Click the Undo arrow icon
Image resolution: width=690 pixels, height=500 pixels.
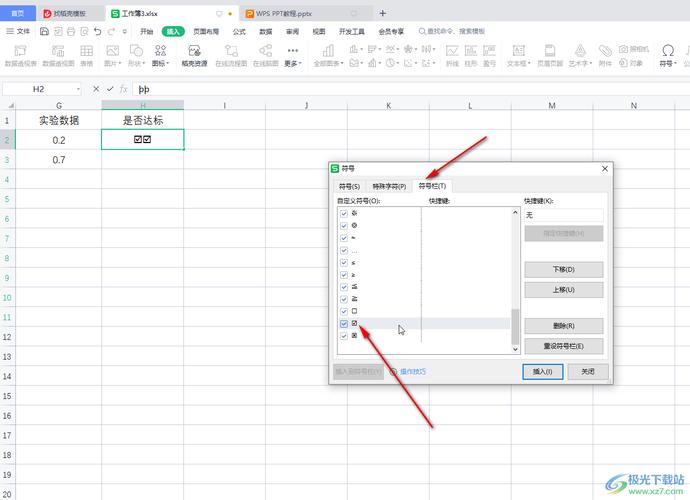point(98,31)
